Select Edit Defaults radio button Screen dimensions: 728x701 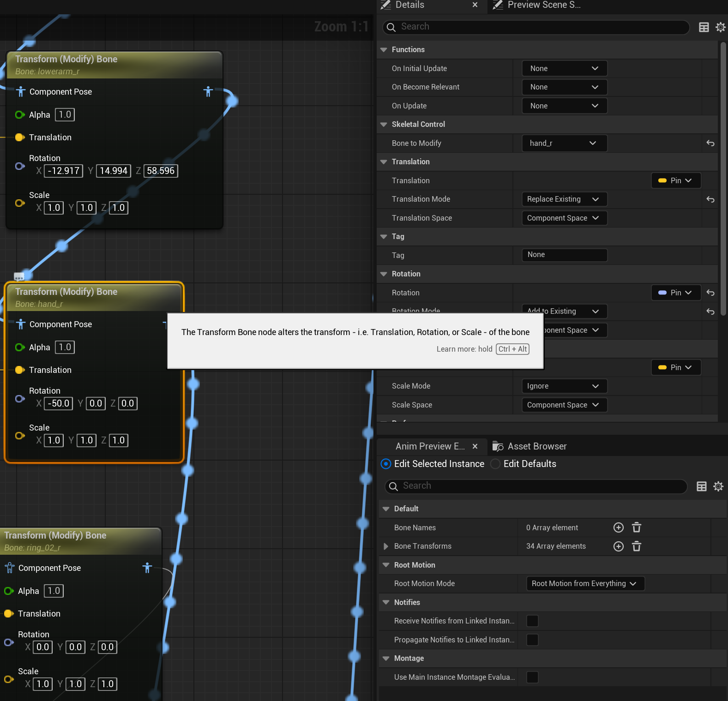tap(495, 464)
